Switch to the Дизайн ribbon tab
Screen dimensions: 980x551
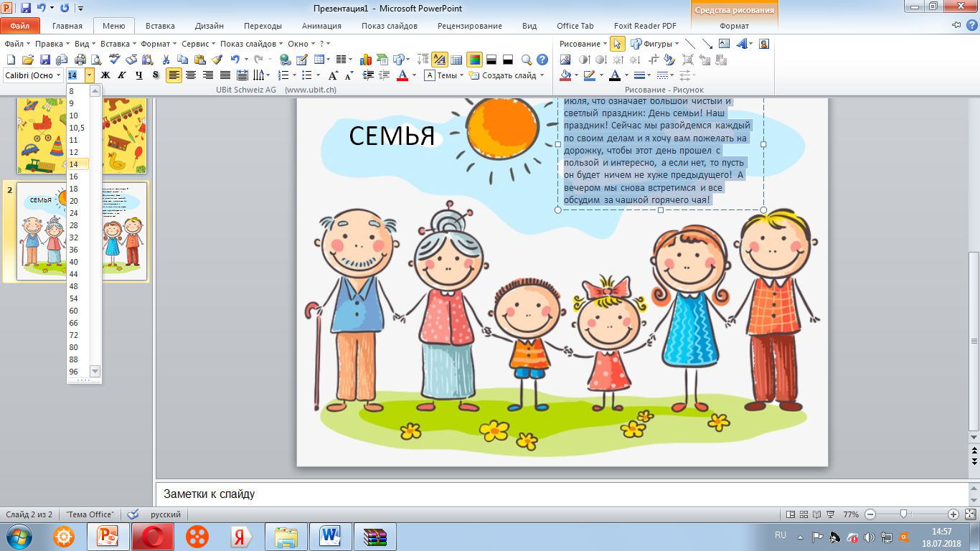(209, 26)
